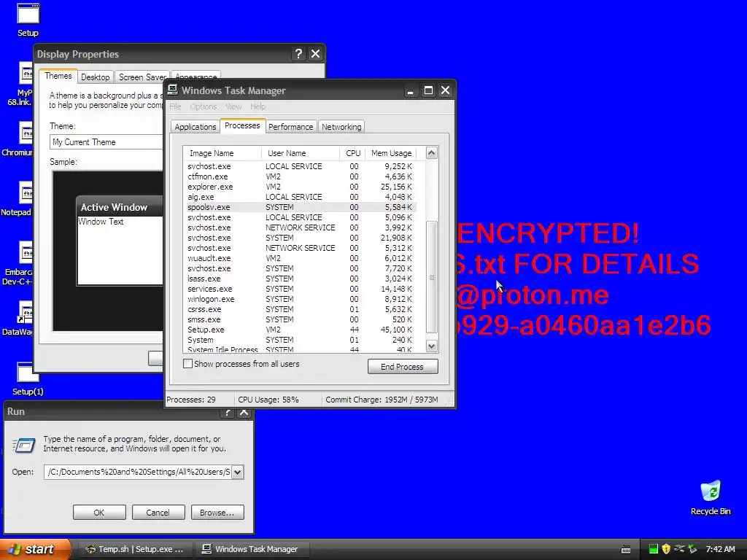This screenshot has width=747, height=560.
Task: Click the green tray CPU meter icon
Action: [653, 549]
